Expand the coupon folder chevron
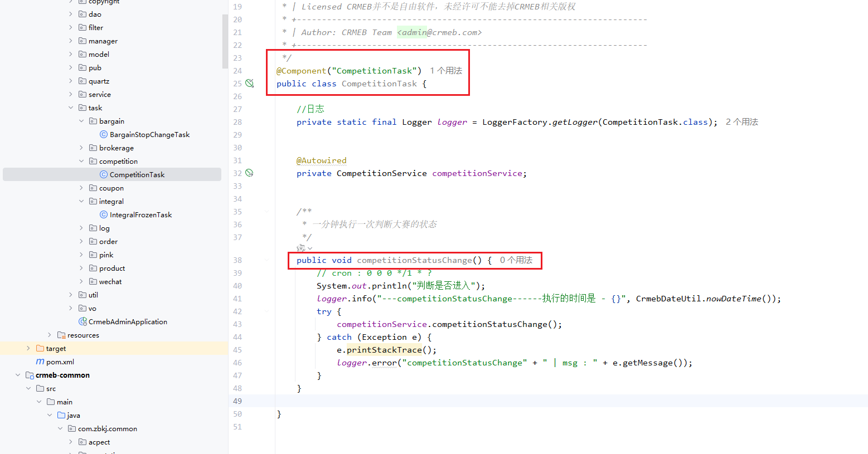Screen dimensions: 868x454 click(81, 188)
